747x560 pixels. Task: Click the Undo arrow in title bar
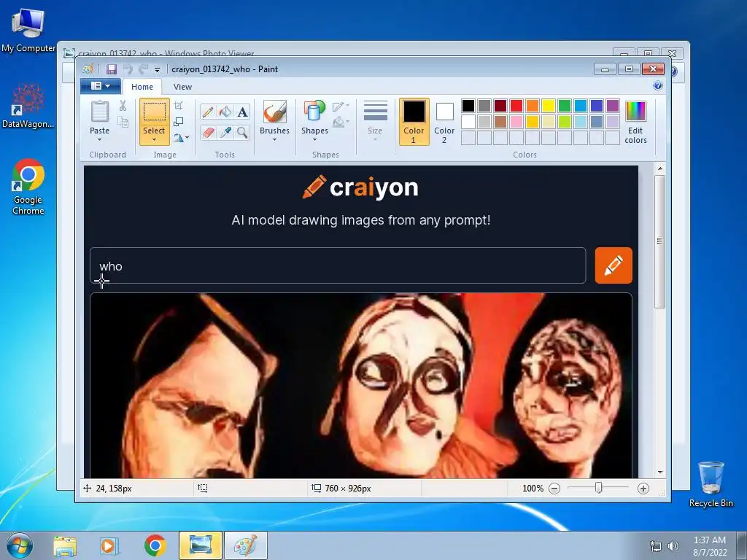tap(127, 69)
